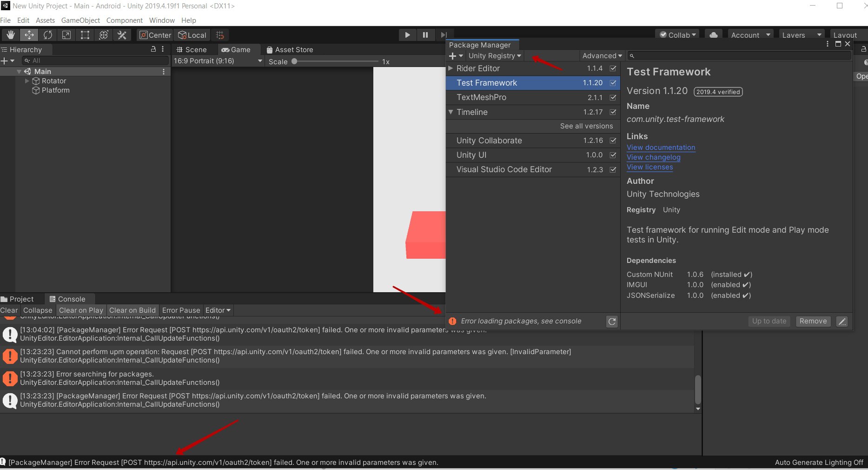
Task: Open the Account dropdown
Action: (750, 35)
